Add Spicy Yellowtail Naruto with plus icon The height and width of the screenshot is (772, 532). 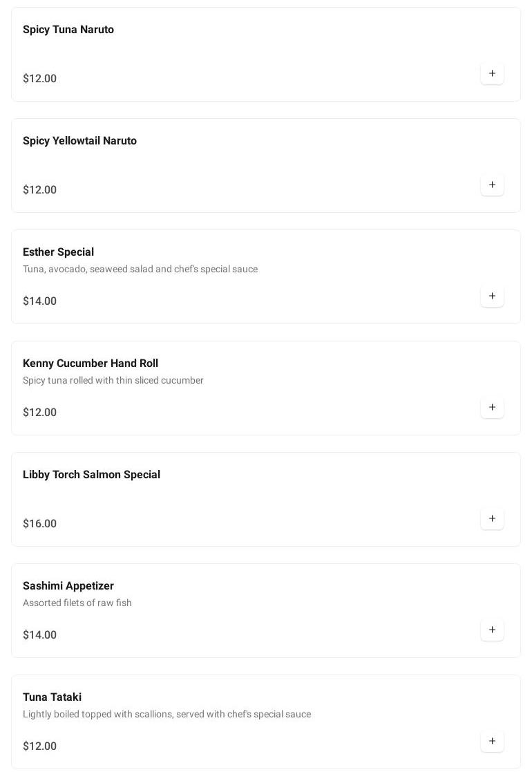click(492, 185)
